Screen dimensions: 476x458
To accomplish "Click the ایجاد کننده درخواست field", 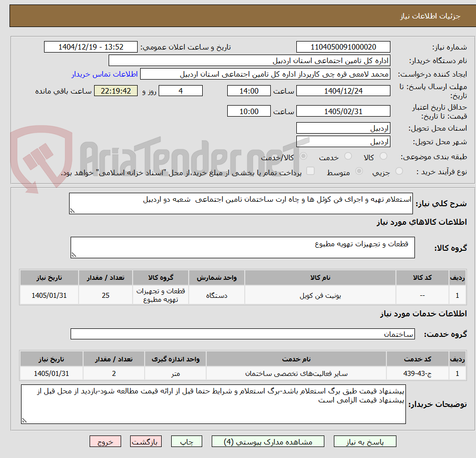I will tap(265, 75).
